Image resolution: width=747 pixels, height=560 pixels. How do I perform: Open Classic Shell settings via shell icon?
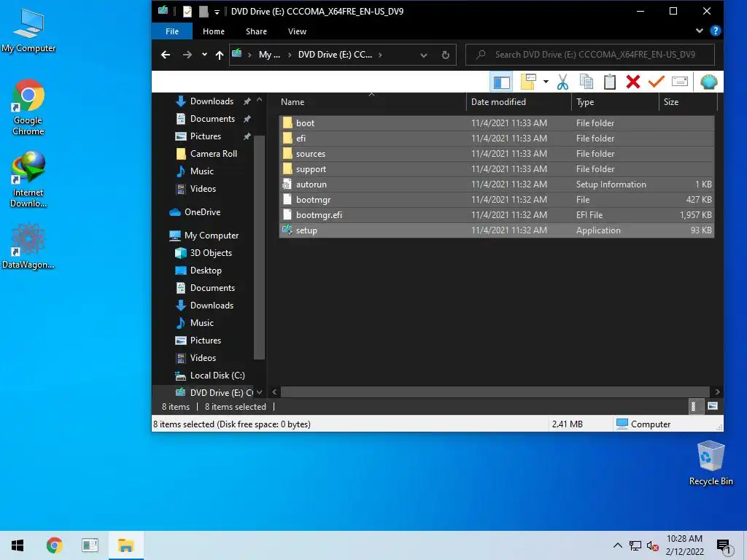(x=709, y=82)
